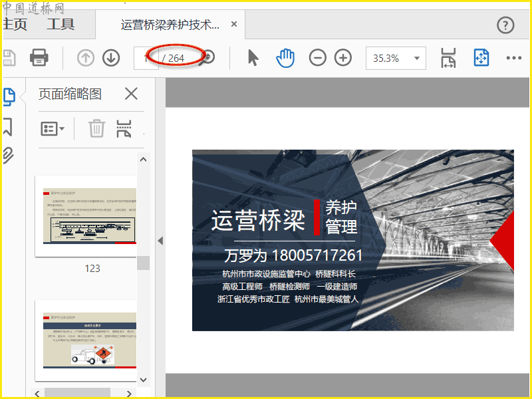The width and height of the screenshot is (532, 399).
Task: Open the find text magnifier tool
Action: pyautogui.click(x=207, y=57)
